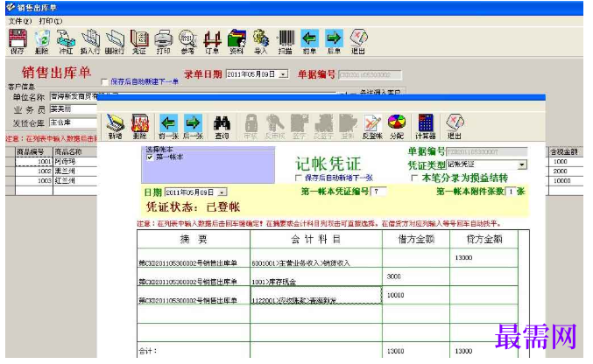Click the 插入行 insert row icon
Screen dimensions: 593x364
pos(90,42)
